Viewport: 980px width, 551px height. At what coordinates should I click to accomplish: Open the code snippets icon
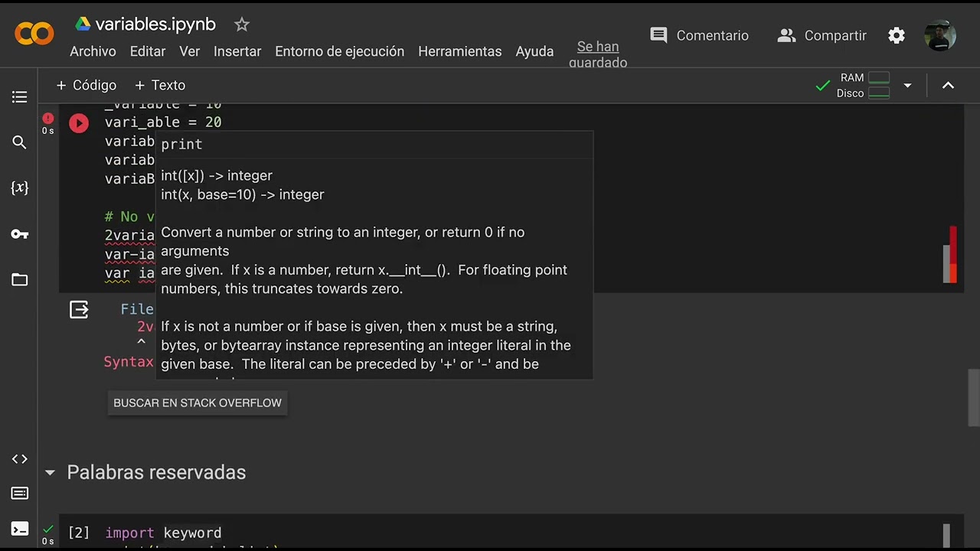coord(20,459)
